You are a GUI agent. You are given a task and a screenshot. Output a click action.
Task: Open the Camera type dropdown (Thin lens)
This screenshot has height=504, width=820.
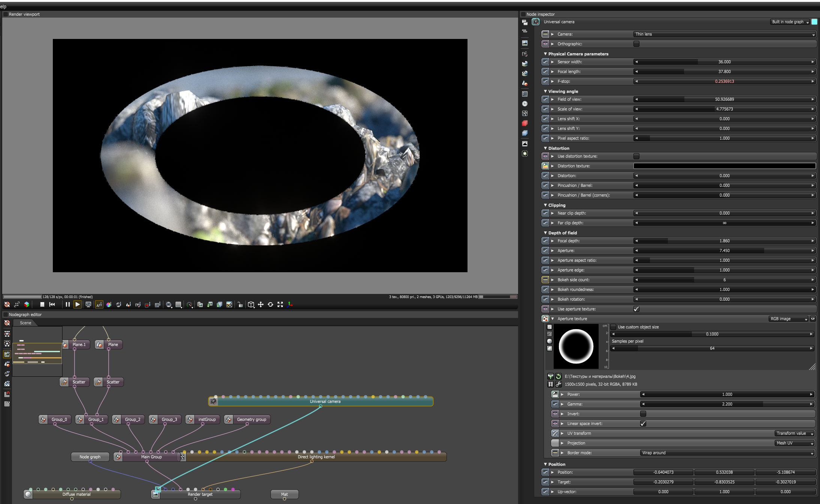pos(724,34)
